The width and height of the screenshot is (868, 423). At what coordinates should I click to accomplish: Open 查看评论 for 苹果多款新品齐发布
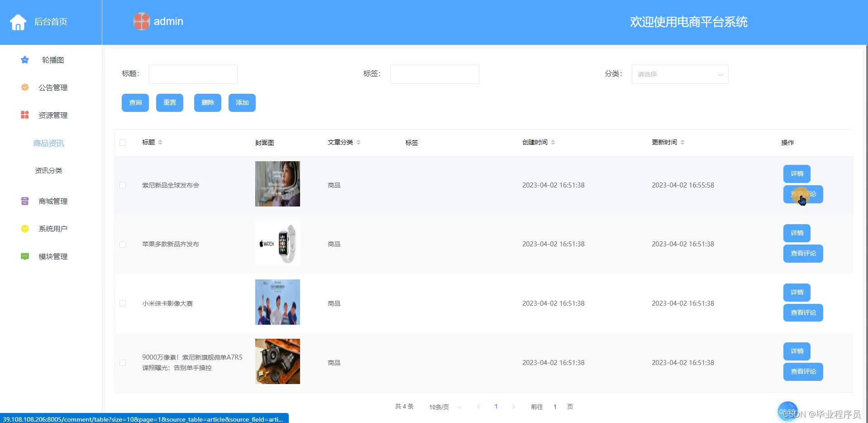[x=803, y=254]
